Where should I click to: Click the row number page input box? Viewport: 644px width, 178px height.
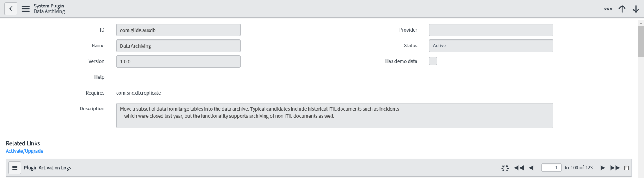tap(551, 168)
